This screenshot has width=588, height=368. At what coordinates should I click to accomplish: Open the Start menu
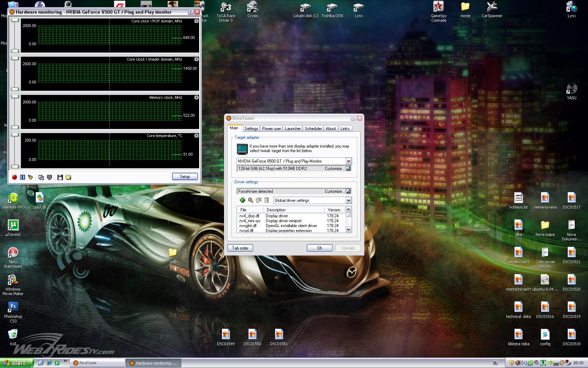(x=17, y=363)
